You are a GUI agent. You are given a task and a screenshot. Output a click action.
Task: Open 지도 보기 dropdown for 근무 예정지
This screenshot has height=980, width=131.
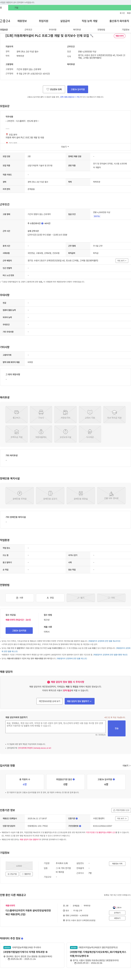[122, 261]
